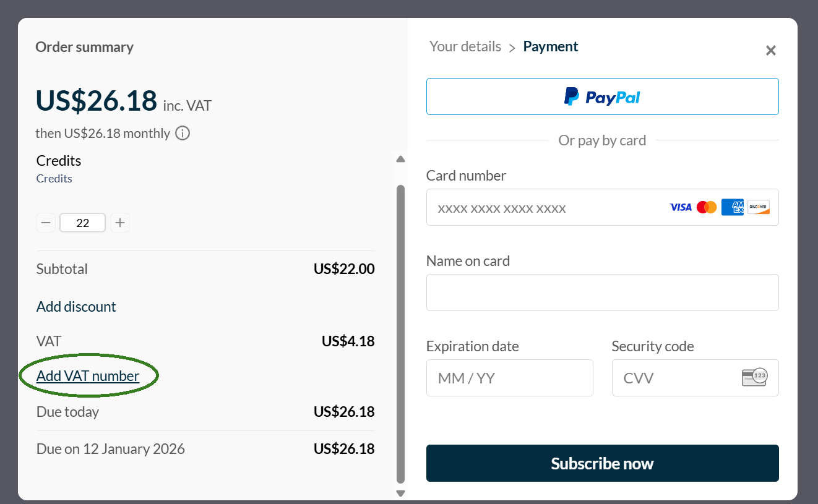Click the American Express icon
Screen dimensions: 818x504
pos(733,207)
